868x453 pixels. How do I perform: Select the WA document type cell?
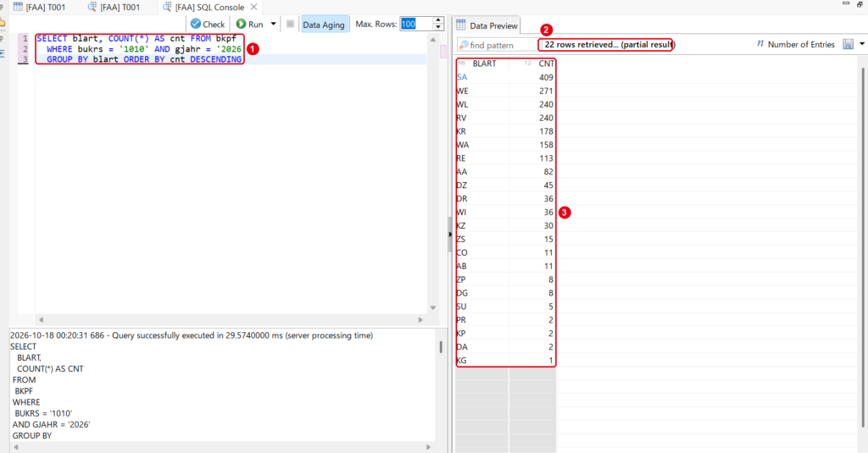(482, 145)
